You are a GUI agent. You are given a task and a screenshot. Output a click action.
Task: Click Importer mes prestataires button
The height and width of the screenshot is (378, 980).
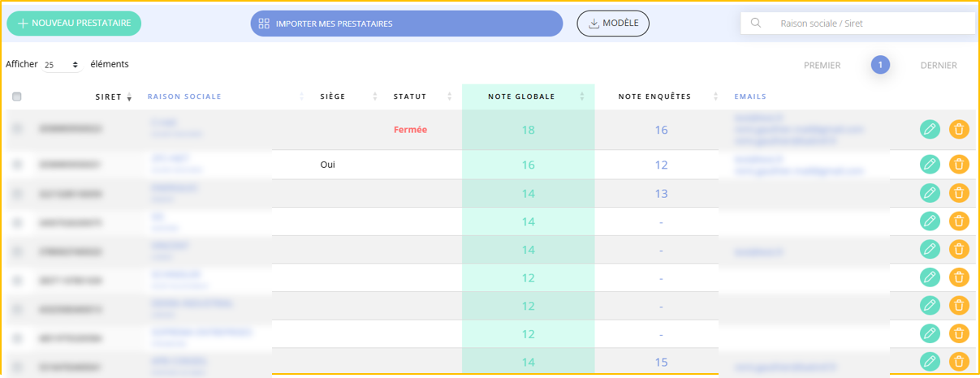coord(406,24)
